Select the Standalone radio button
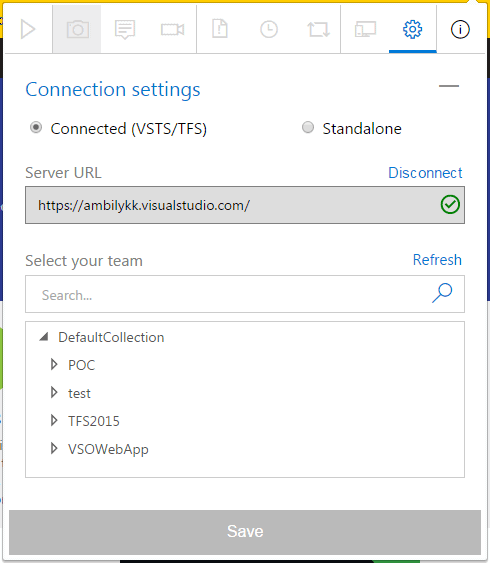The height and width of the screenshot is (563, 490). [x=308, y=127]
